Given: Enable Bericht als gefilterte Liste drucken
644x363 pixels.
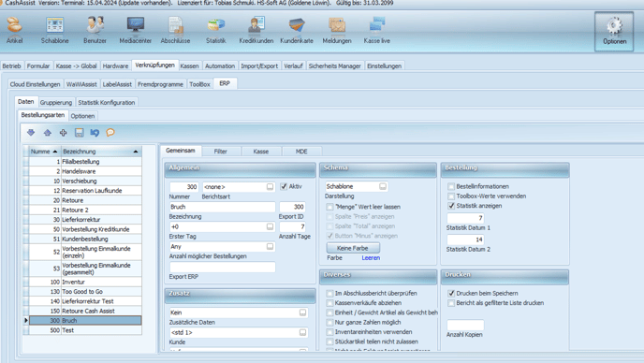Looking at the screenshot, I should coord(451,303).
